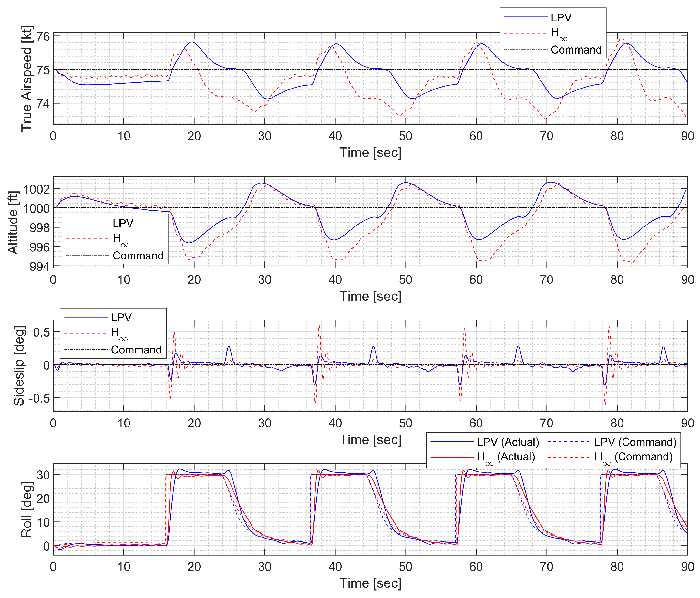Click the blue line sample in airspeed legend
The height and width of the screenshot is (598, 700).
point(525,17)
